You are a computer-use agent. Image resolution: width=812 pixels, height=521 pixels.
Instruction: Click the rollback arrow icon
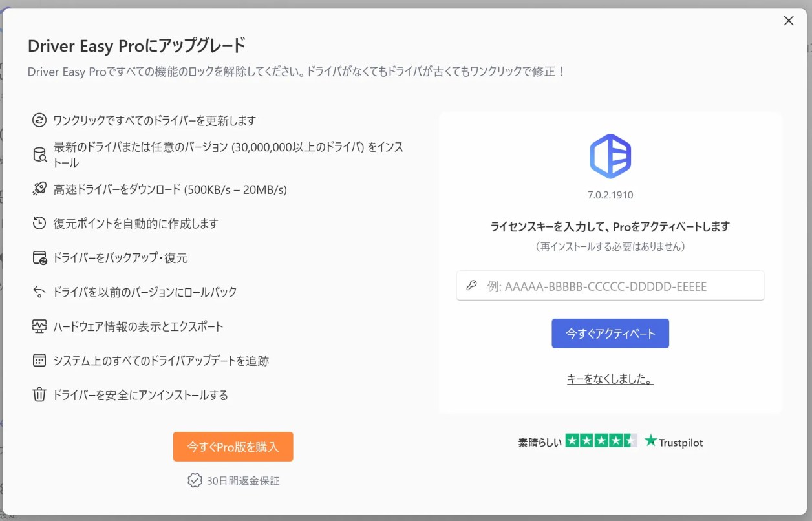(x=39, y=292)
